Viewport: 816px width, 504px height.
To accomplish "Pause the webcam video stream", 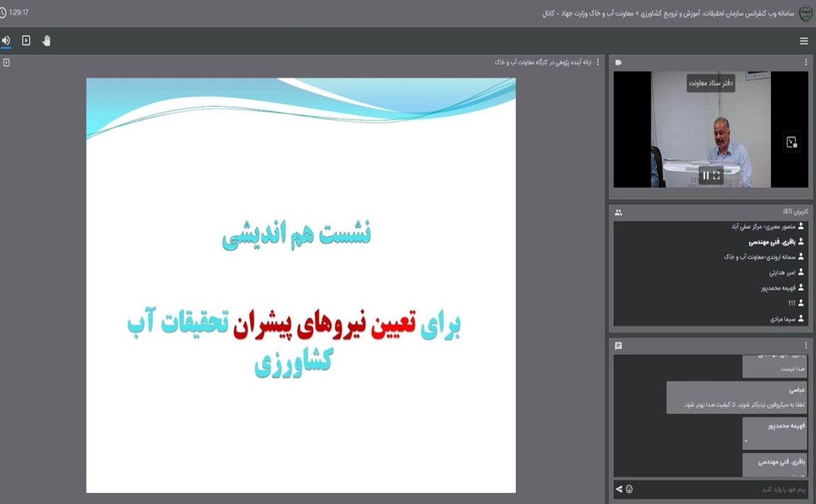I will point(705,176).
